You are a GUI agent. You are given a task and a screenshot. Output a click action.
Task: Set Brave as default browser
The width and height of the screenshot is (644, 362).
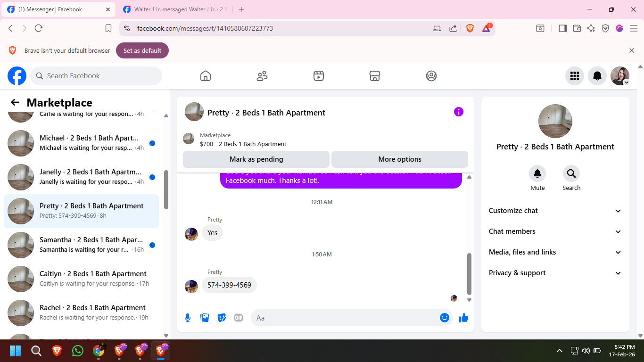point(142,50)
